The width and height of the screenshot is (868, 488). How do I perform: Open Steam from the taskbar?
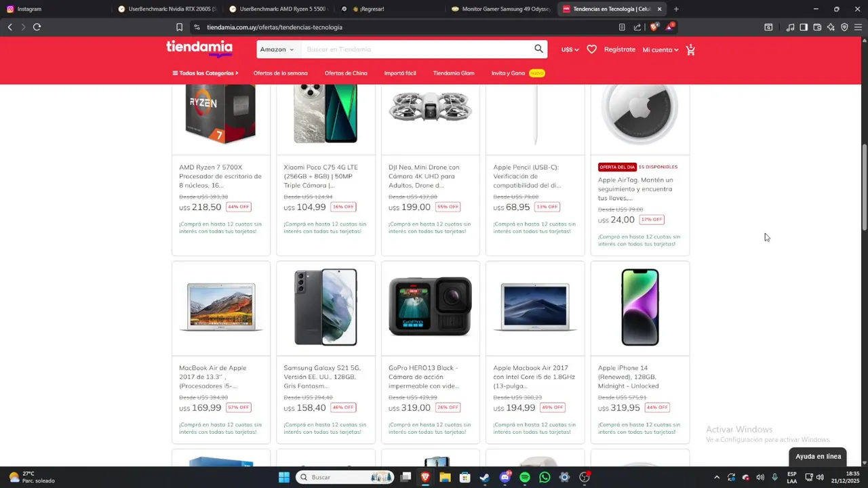tap(484, 477)
